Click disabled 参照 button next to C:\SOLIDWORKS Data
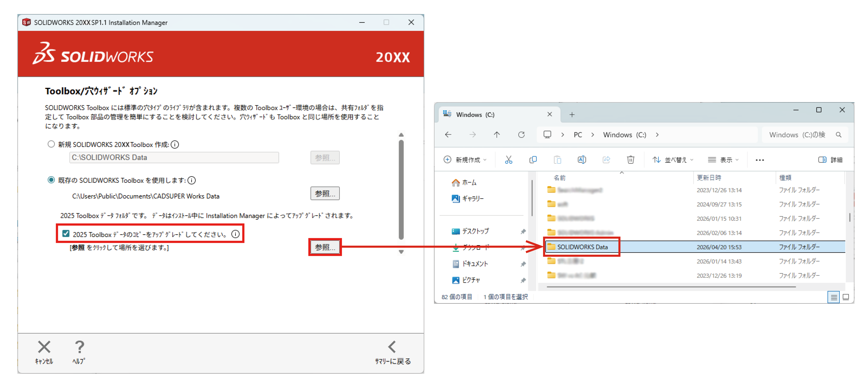 coord(325,158)
